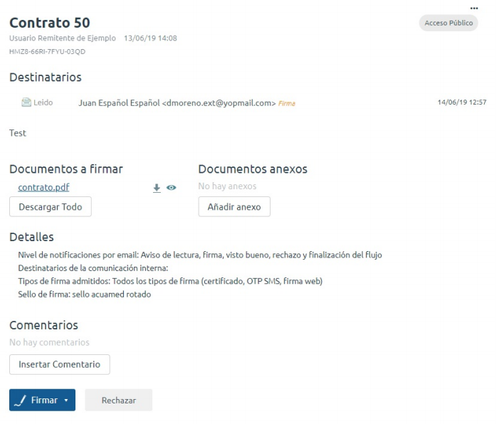Viewport: 504px width, 424px height.
Task: Click the Comentarios heading
Action: pyautogui.click(x=43, y=325)
